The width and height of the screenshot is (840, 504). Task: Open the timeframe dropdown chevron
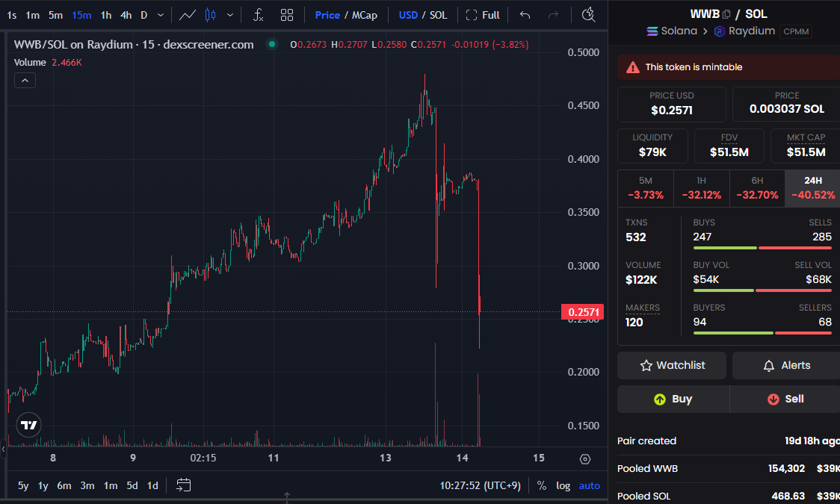[161, 15]
